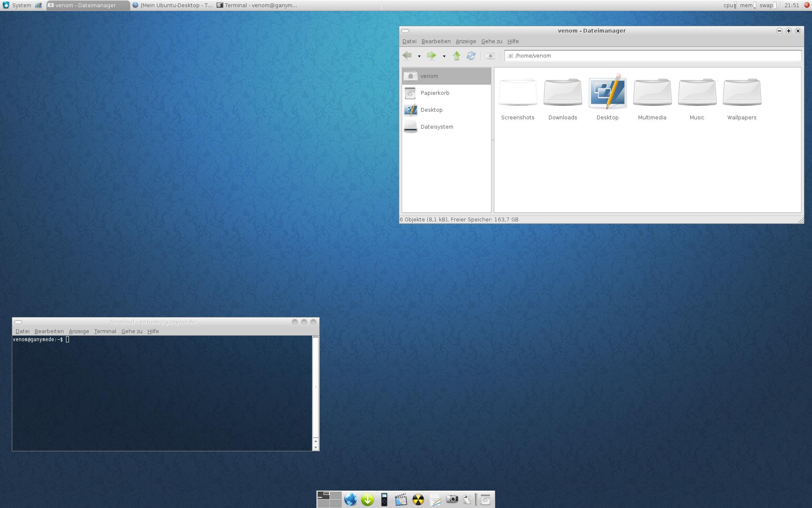
Task: Switch to the top-right workspace in pager
Action: tap(336, 496)
